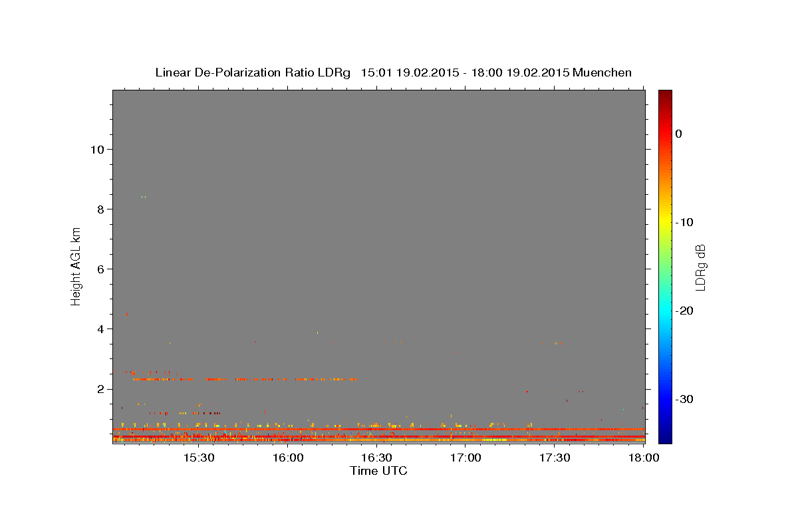Click the dark red top of colorbar
This screenshot has width=798, height=532.
click(x=665, y=96)
